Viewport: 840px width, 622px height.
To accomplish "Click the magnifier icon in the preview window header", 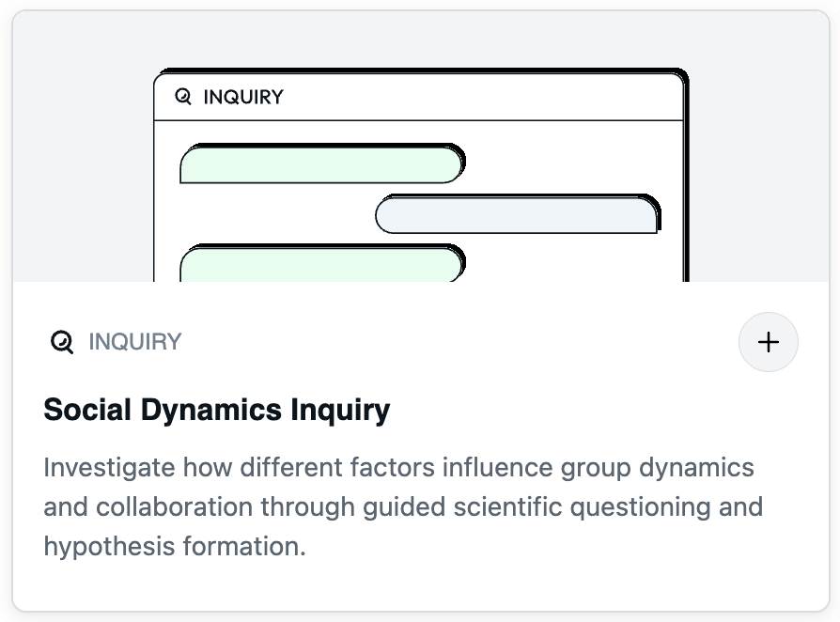I will [x=183, y=97].
